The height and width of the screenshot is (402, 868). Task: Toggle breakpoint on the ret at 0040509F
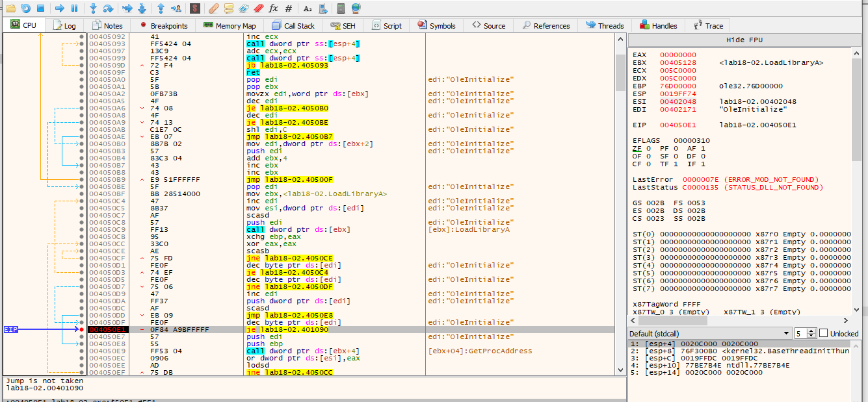click(x=82, y=73)
